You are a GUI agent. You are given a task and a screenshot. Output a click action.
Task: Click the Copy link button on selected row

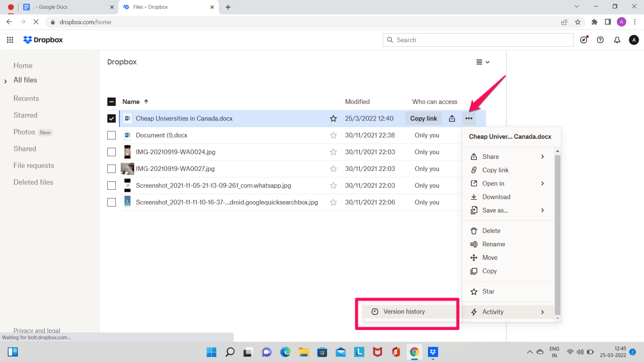423,119
